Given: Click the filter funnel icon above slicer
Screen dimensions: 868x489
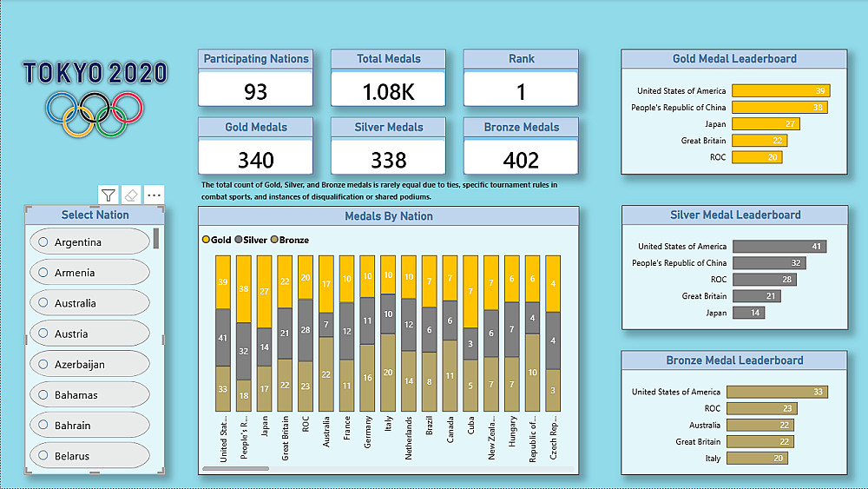Looking at the screenshot, I should pyautogui.click(x=108, y=195).
